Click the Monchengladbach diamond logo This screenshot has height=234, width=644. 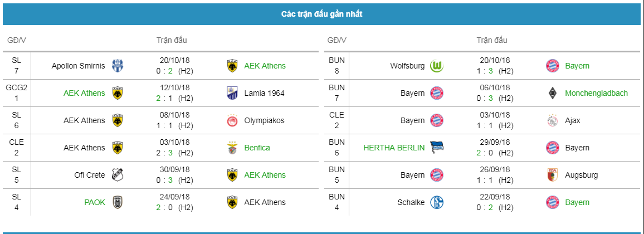point(553,93)
